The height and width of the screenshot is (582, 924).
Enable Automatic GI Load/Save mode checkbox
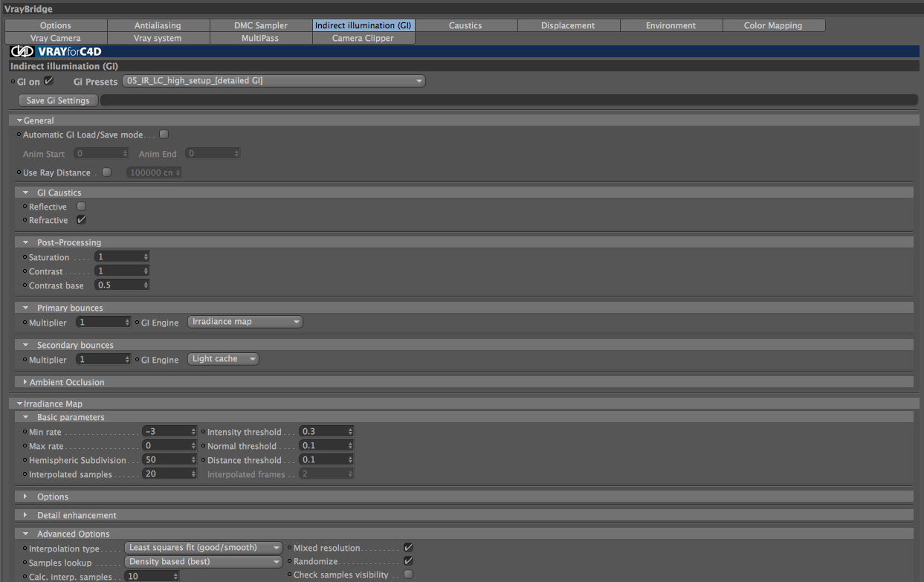pos(164,135)
